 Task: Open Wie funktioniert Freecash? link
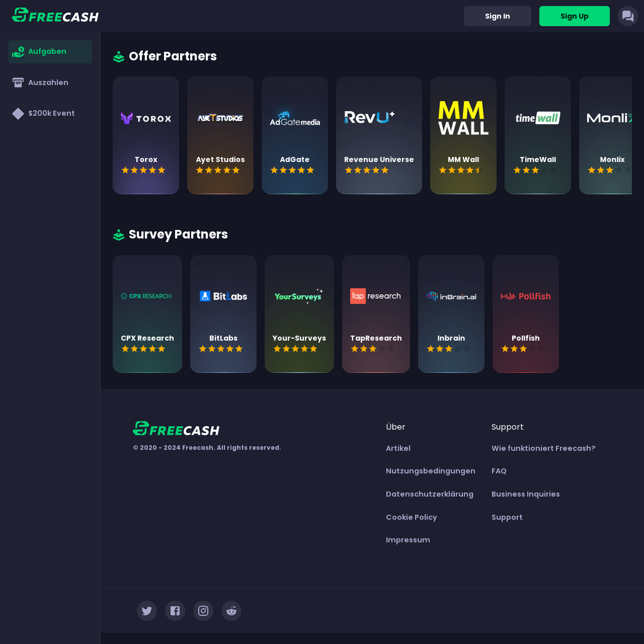click(x=543, y=448)
